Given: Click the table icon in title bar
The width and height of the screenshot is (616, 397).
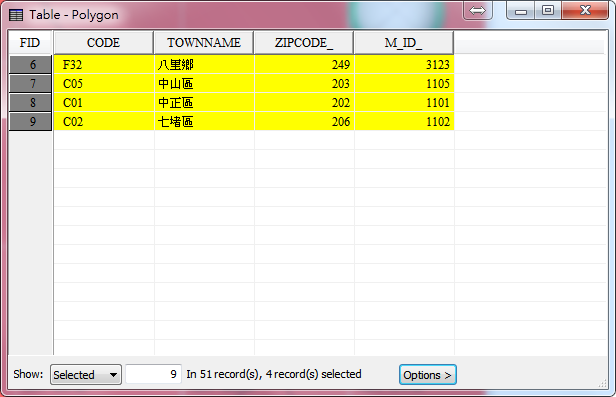Looking at the screenshot, I should coord(16,15).
